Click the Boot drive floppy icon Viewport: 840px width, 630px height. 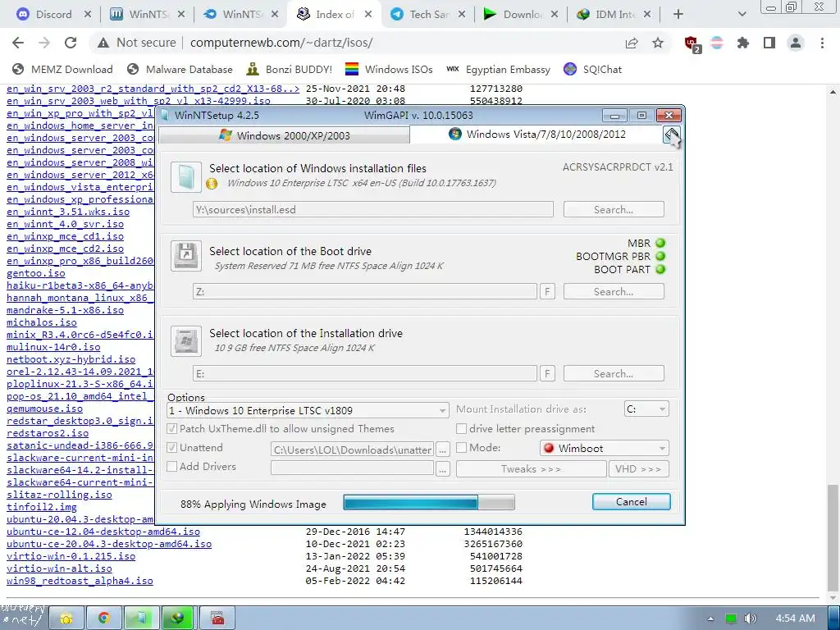[x=186, y=256]
